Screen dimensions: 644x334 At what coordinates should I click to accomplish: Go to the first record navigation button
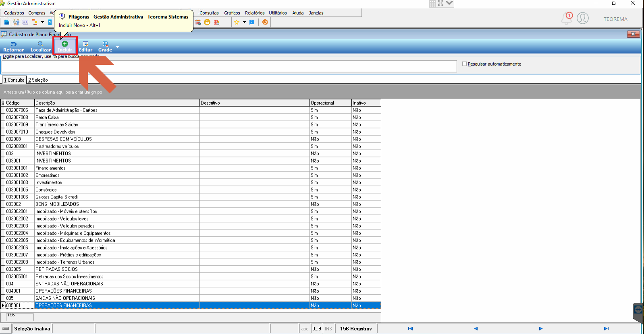coord(410,328)
